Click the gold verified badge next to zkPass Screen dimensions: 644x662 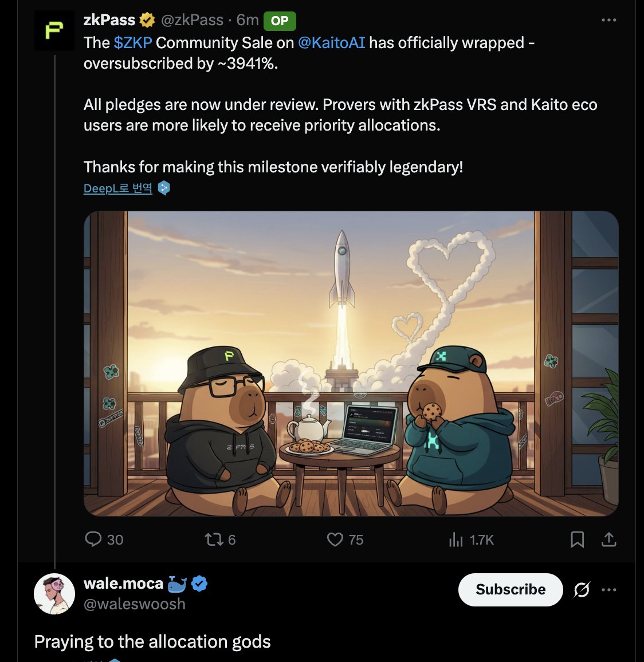[x=147, y=20]
